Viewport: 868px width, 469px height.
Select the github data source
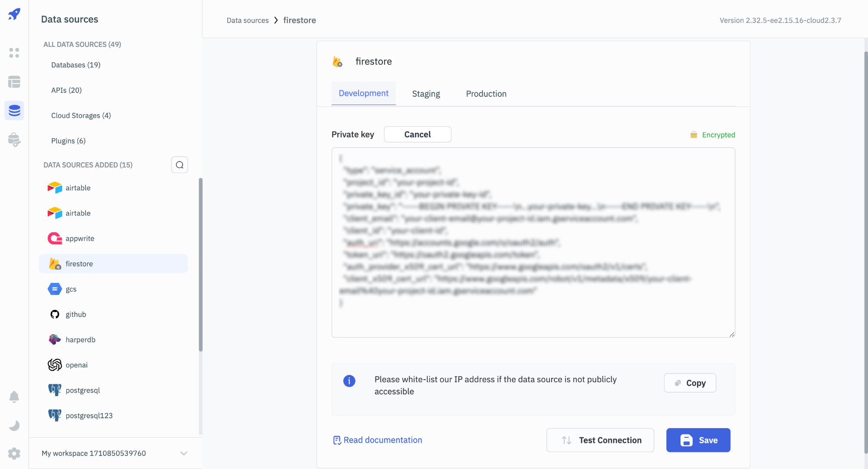(76, 315)
